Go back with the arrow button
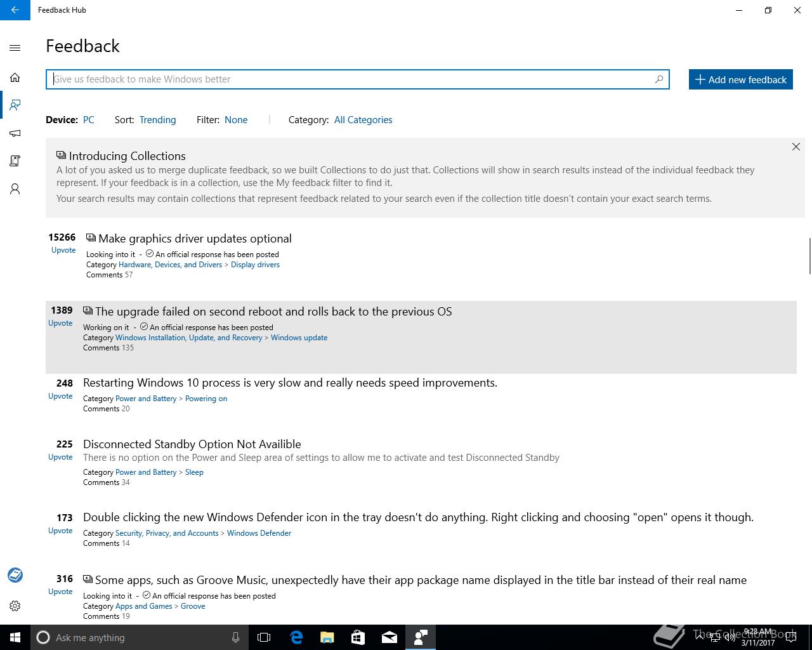Viewport: 812px width, 650px height. (15, 10)
